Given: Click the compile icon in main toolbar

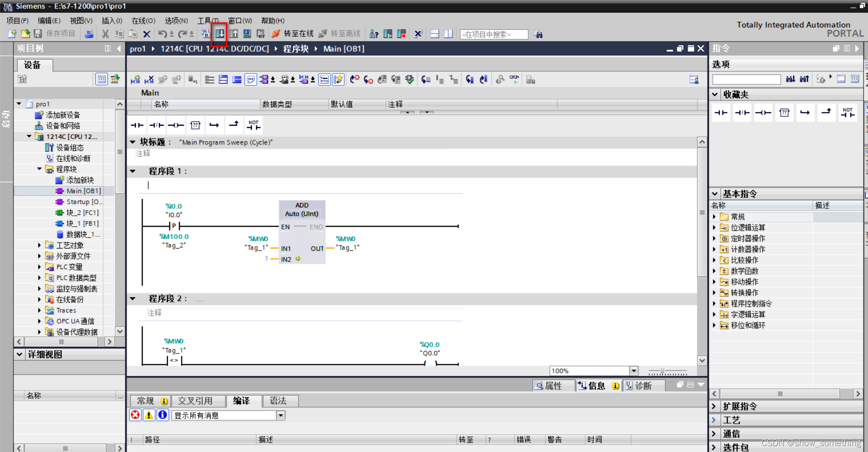Looking at the screenshot, I should 206,34.
